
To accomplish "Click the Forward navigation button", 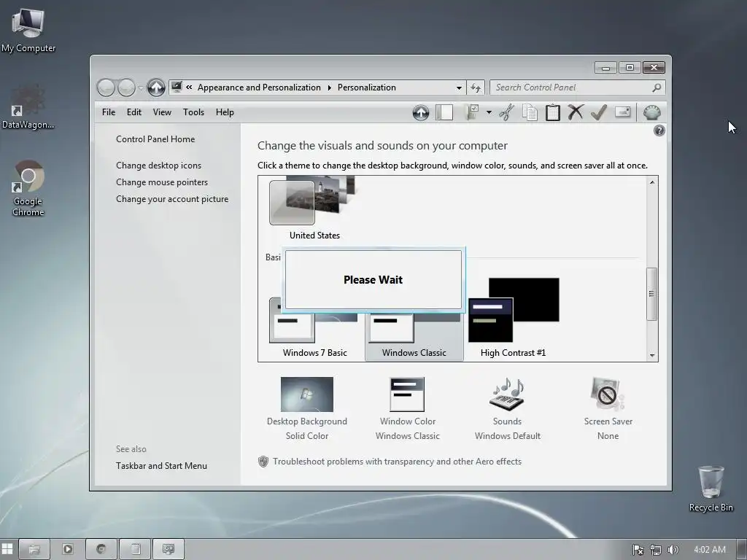I will coord(126,87).
